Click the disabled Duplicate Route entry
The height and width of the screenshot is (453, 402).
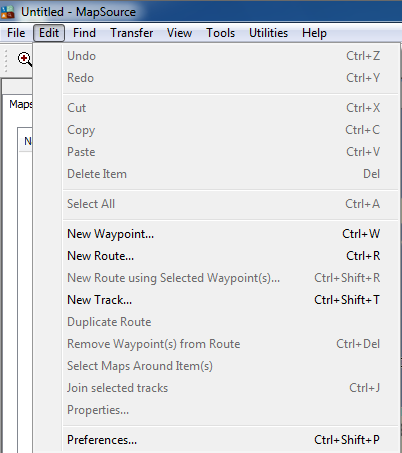(223, 322)
